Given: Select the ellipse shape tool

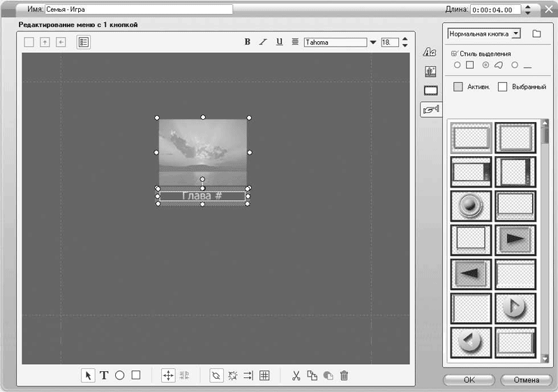Looking at the screenshot, I should [120, 375].
